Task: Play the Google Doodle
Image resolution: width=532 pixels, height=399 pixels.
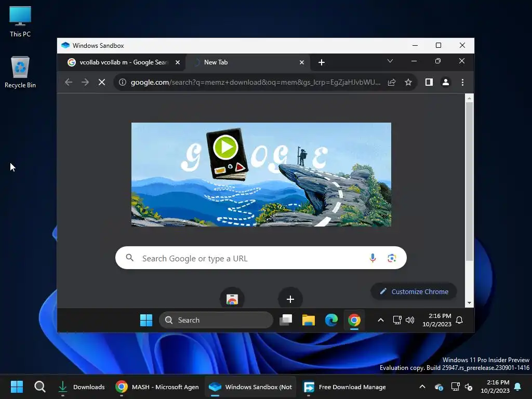Action: [225, 147]
